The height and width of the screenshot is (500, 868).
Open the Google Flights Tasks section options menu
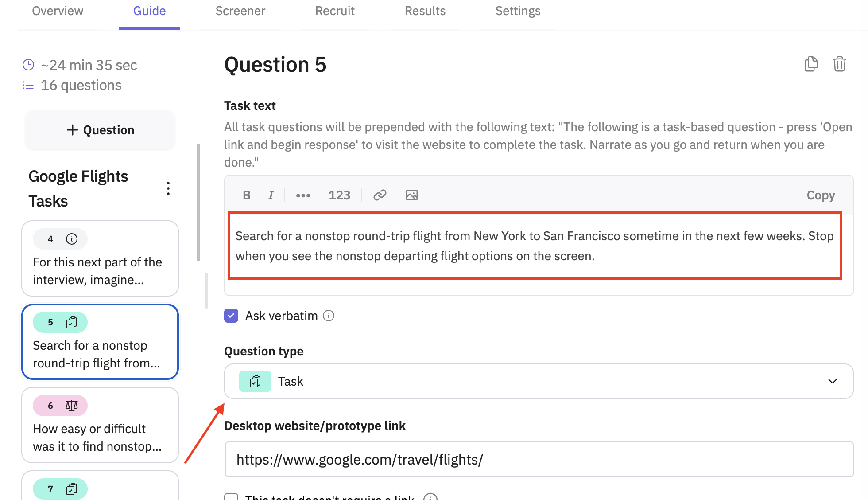coord(168,188)
